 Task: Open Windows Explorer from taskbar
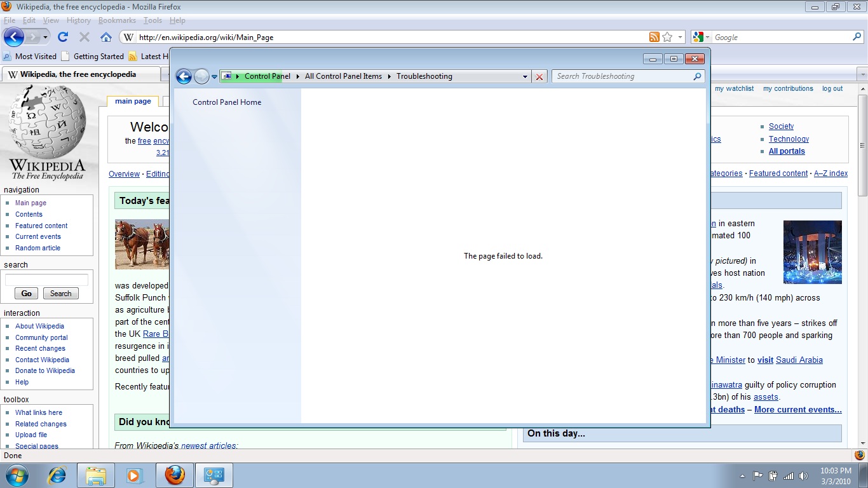(x=96, y=475)
